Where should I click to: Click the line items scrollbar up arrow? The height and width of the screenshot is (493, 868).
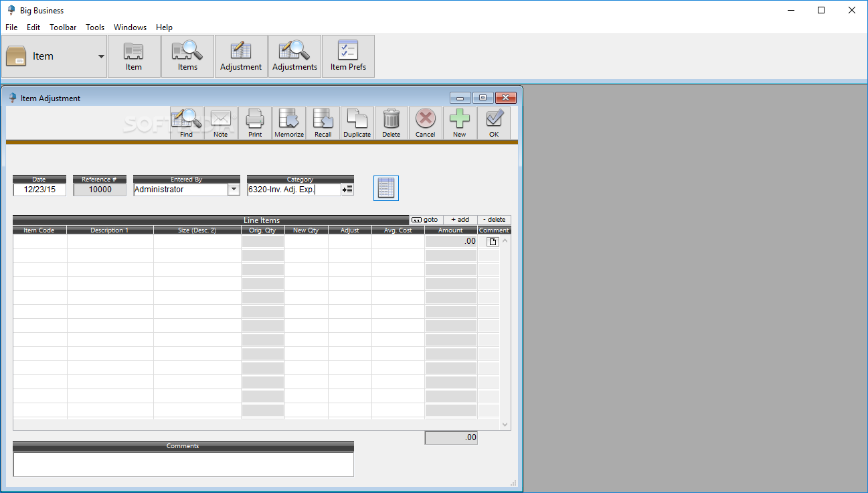(505, 240)
